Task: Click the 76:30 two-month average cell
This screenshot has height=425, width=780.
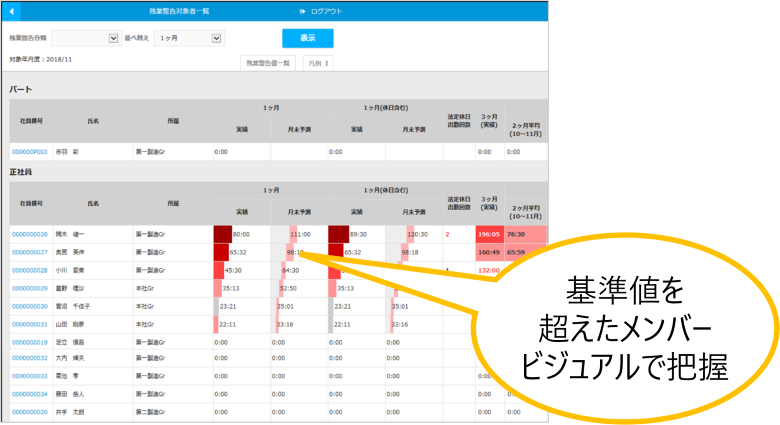Action: (526, 234)
